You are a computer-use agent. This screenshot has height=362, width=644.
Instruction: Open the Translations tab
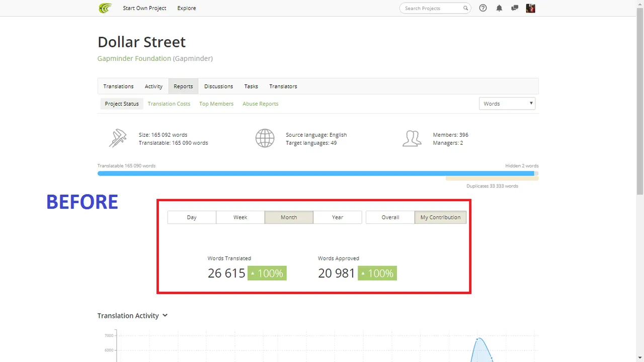[118, 86]
